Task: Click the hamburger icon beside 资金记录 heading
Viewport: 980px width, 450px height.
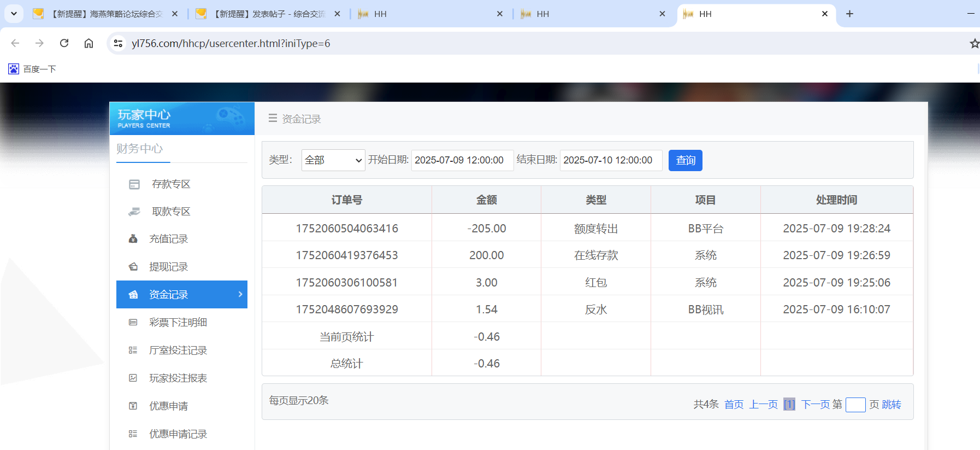Action: click(273, 118)
